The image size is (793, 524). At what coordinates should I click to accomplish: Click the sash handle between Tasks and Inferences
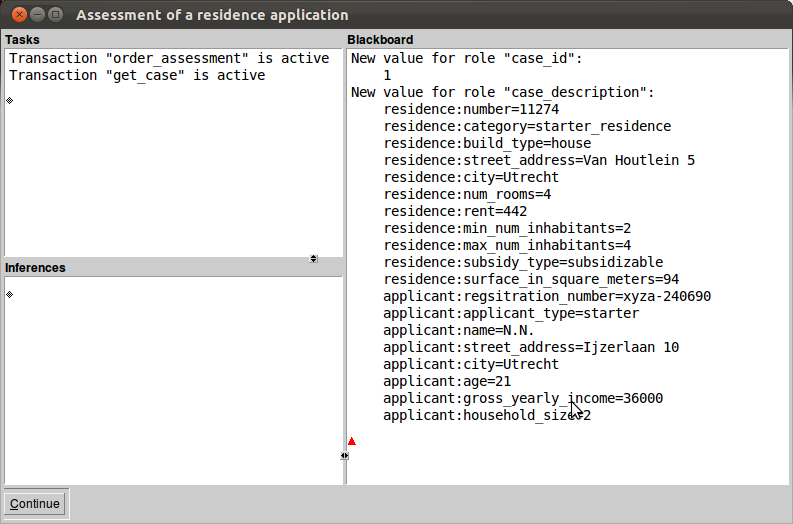(x=314, y=258)
